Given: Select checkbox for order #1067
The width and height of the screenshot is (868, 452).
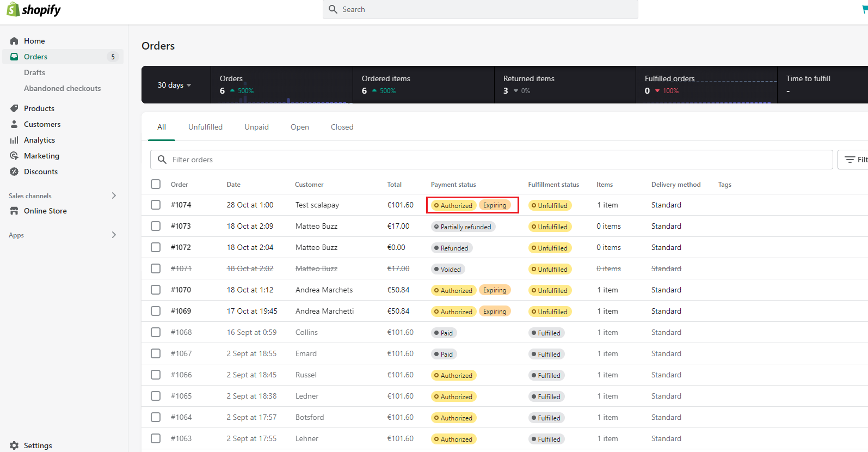Looking at the screenshot, I should pos(156,353).
